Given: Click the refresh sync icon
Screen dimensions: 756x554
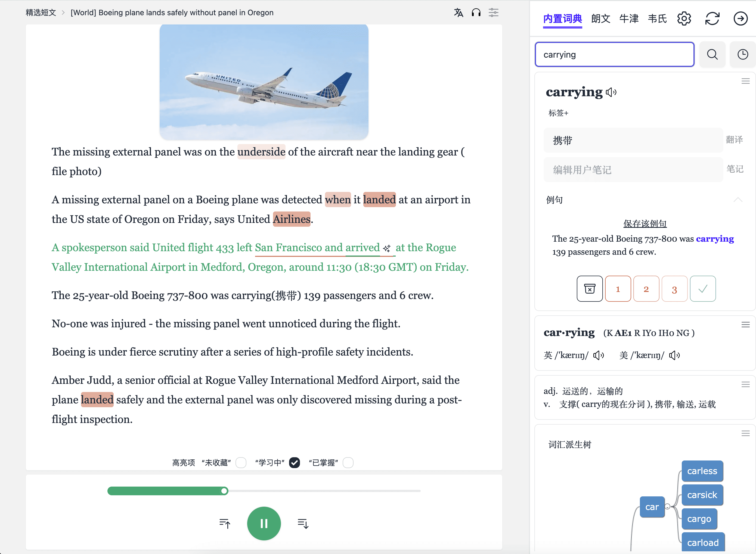Looking at the screenshot, I should click(x=712, y=19).
